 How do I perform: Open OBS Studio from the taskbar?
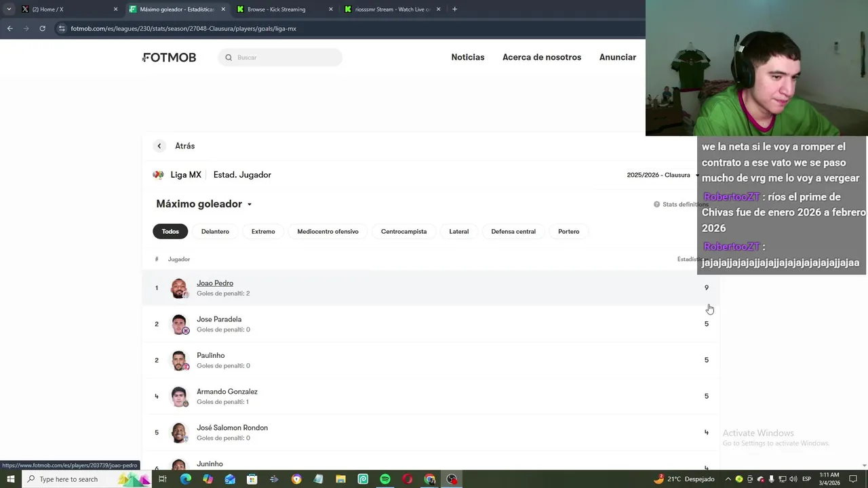[452, 479]
